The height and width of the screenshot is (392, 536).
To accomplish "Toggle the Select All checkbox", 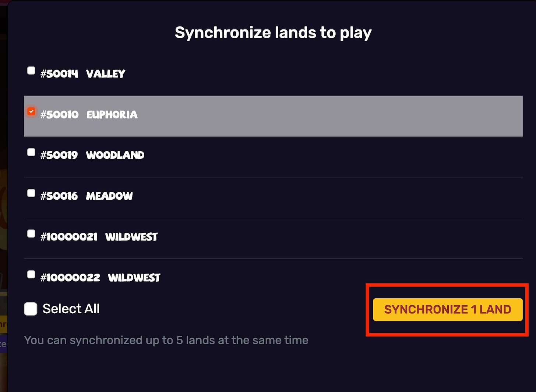I will click(x=31, y=309).
